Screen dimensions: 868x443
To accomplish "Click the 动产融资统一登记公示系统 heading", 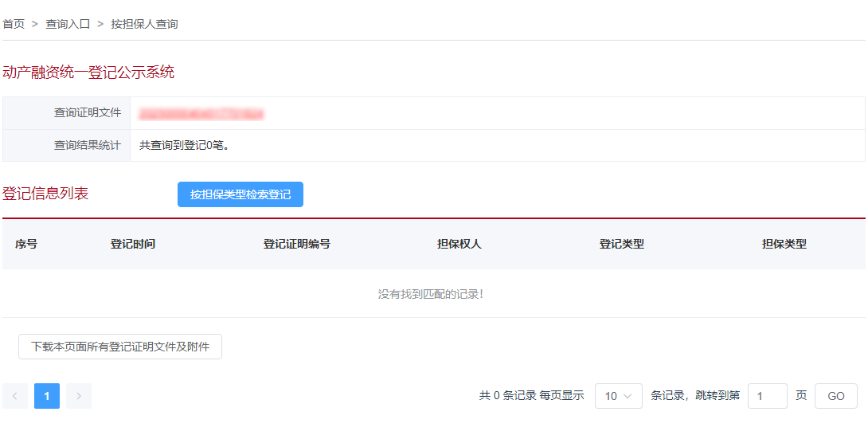I will [x=88, y=72].
